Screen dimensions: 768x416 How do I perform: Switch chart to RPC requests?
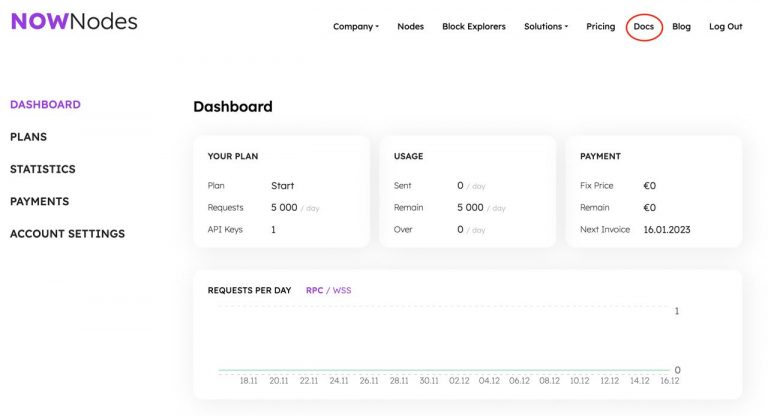[x=314, y=290]
